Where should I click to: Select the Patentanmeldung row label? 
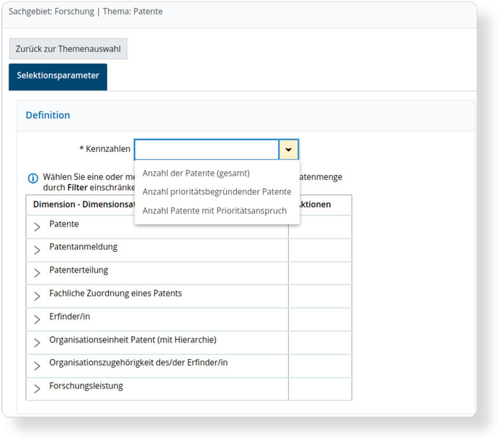pos(84,247)
